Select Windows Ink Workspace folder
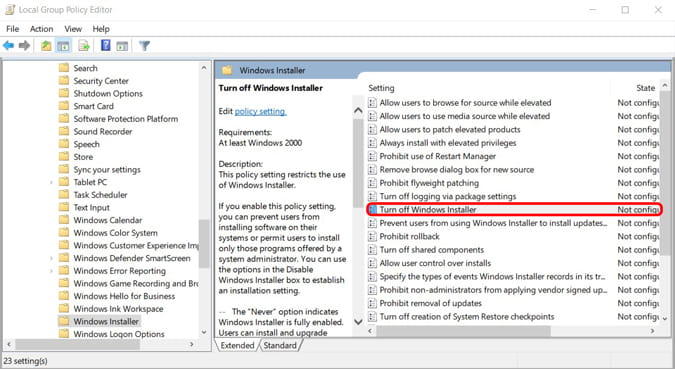Screen dimensions: 675x369 tap(118, 309)
